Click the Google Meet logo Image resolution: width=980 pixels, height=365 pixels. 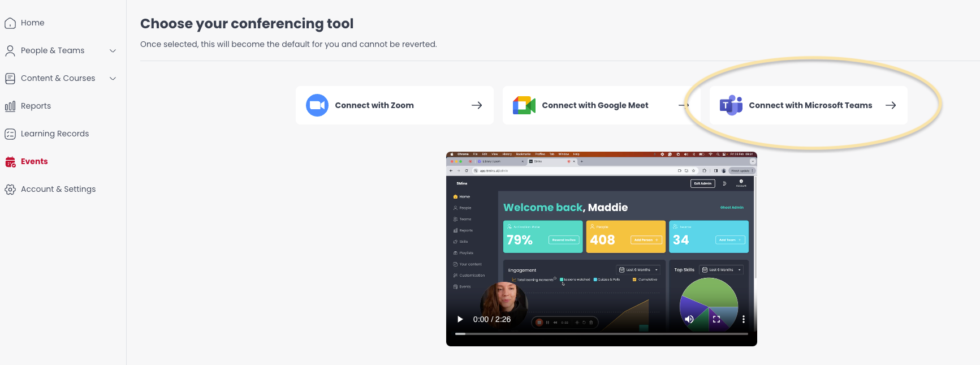click(524, 105)
